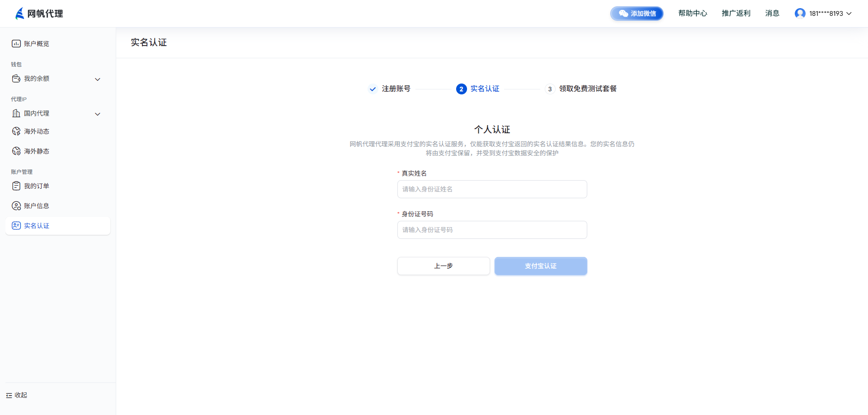Click the 个人认证 heading
Viewport: 868px width, 415px height.
tap(492, 130)
